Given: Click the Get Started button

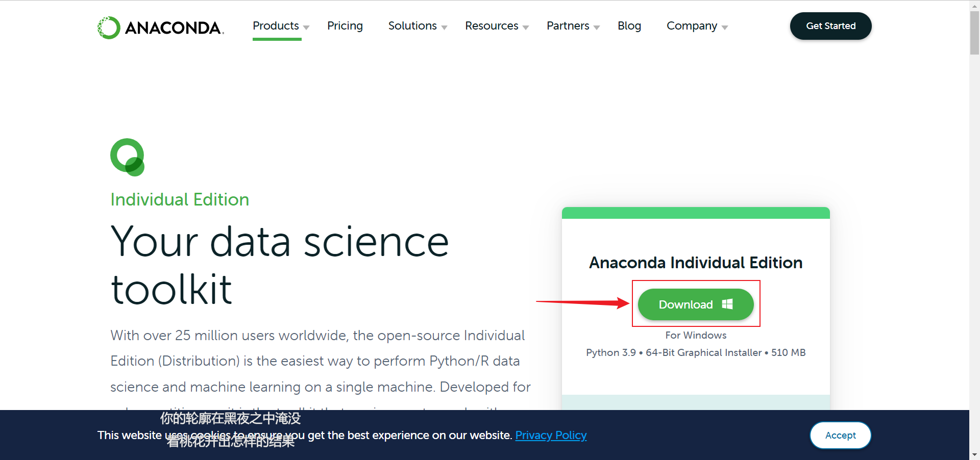Looking at the screenshot, I should pyautogui.click(x=830, y=26).
